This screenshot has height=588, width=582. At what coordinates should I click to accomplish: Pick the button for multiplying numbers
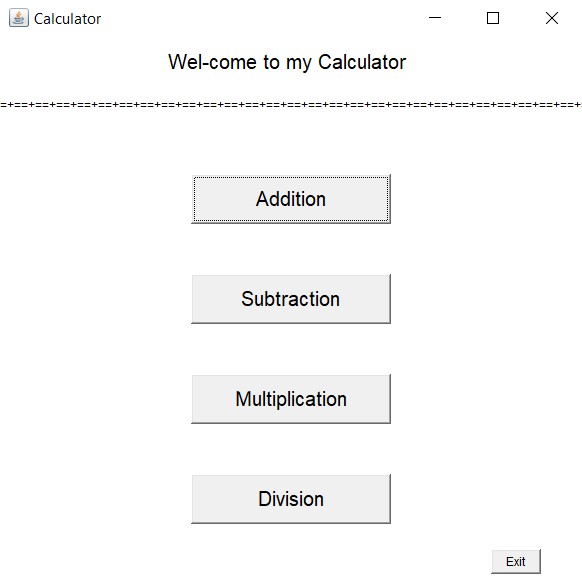tap(291, 399)
